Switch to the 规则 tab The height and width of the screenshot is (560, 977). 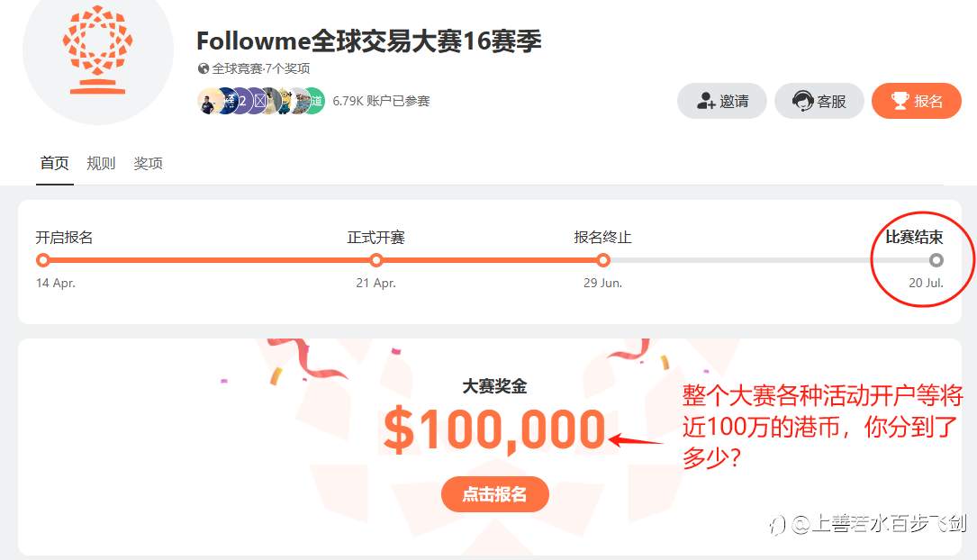(x=101, y=163)
